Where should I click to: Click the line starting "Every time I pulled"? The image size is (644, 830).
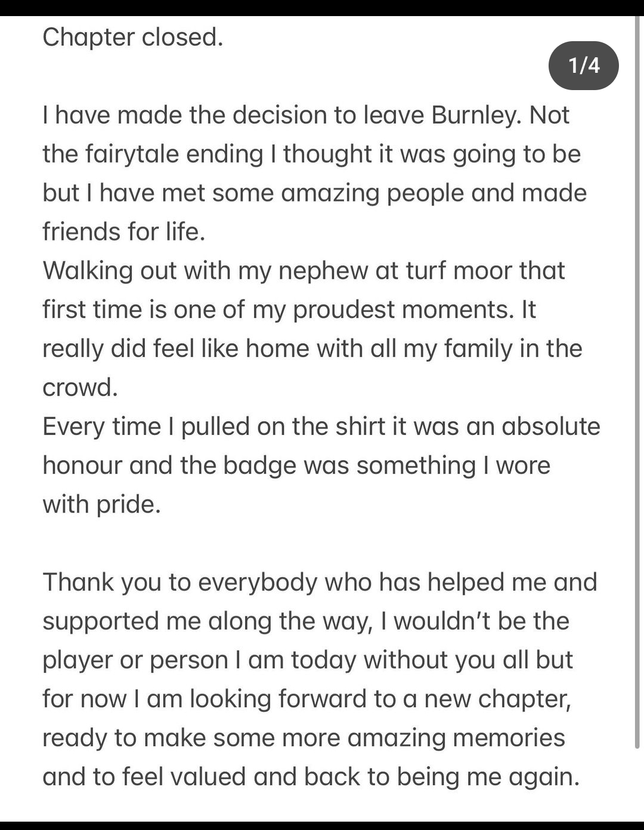click(321, 426)
